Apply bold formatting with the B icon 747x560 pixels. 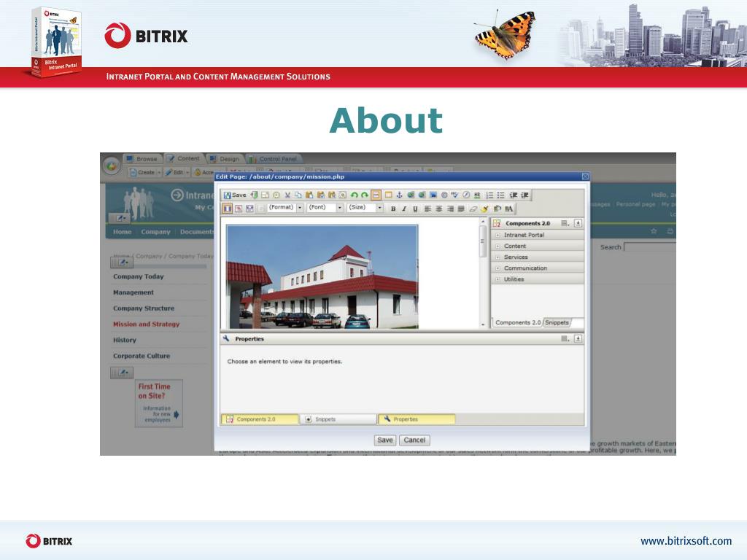pyautogui.click(x=393, y=209)
